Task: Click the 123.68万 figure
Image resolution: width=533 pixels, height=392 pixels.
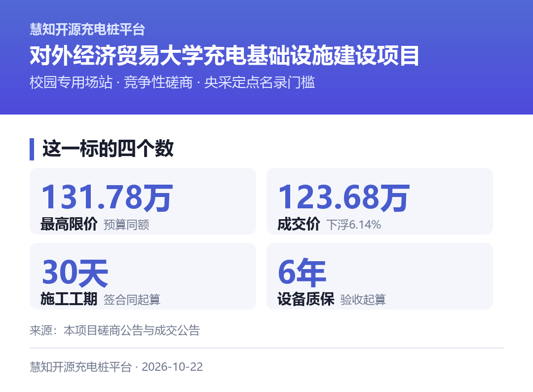Action: point(344,197)
